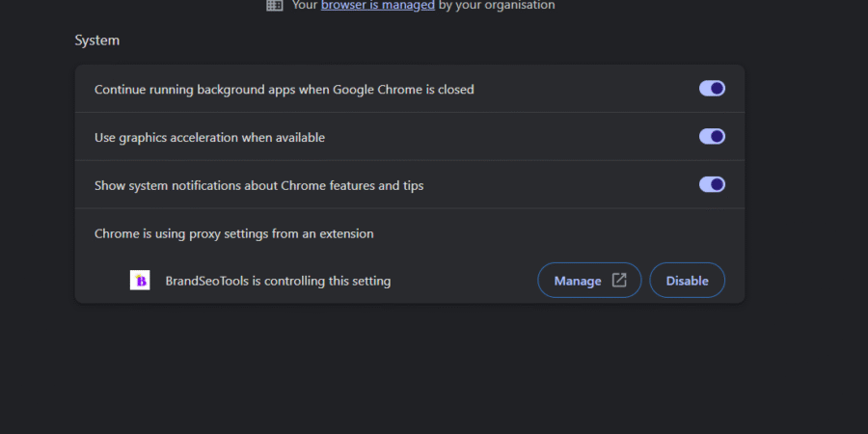This screenshot has width=868, height=434.
Task: Click 'Continue running background apps' label text
Action: pos(284,90)
